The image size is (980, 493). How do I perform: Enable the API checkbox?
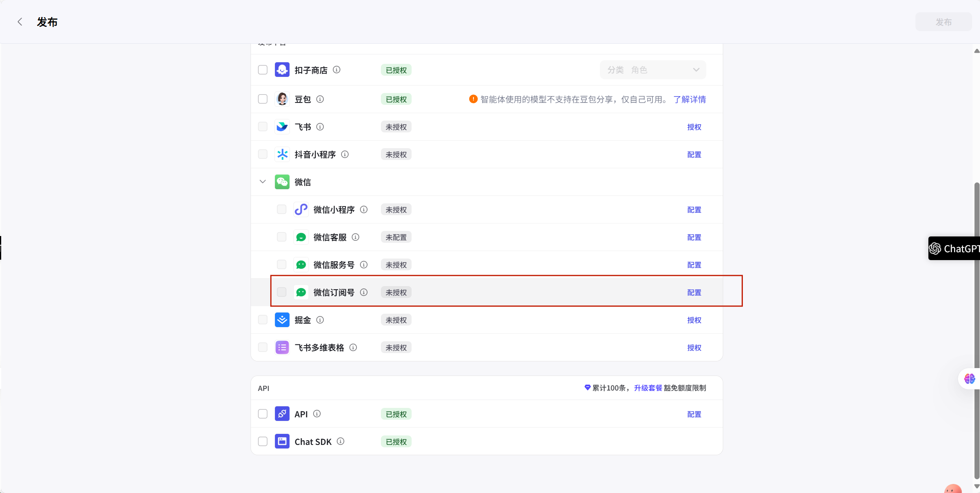coord(263,414)
